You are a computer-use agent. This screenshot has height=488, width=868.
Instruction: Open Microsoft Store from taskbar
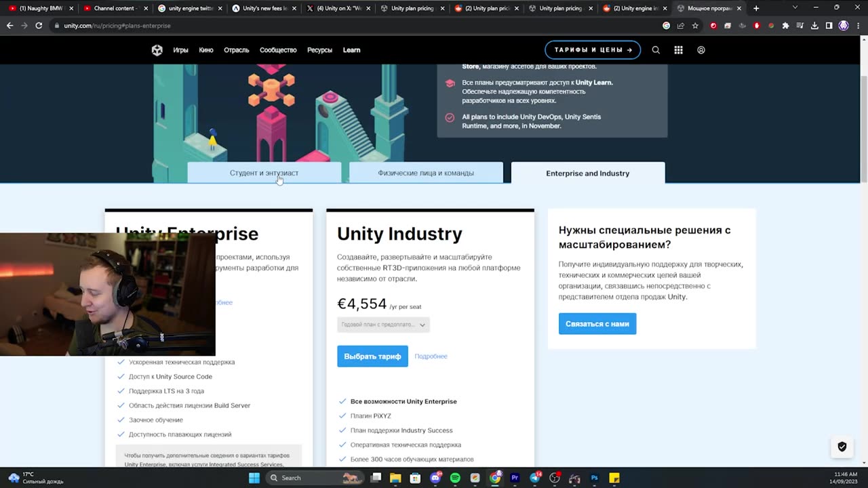415,478
